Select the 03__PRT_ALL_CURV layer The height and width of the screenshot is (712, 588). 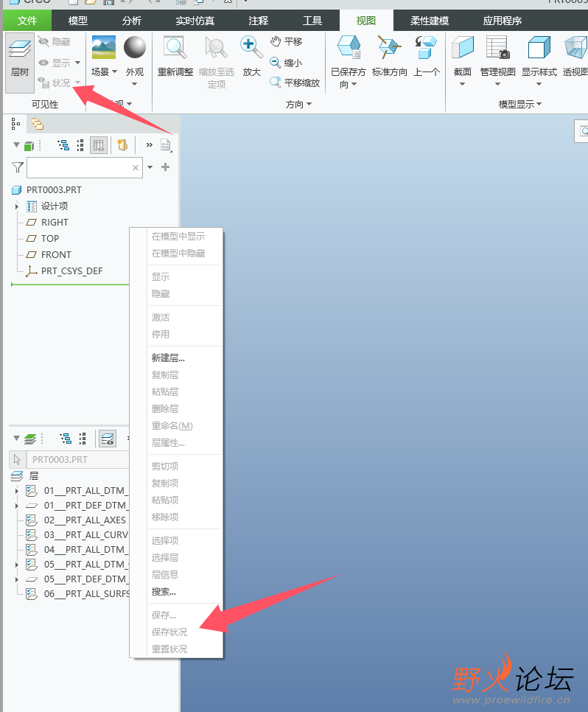pos(77,535)
